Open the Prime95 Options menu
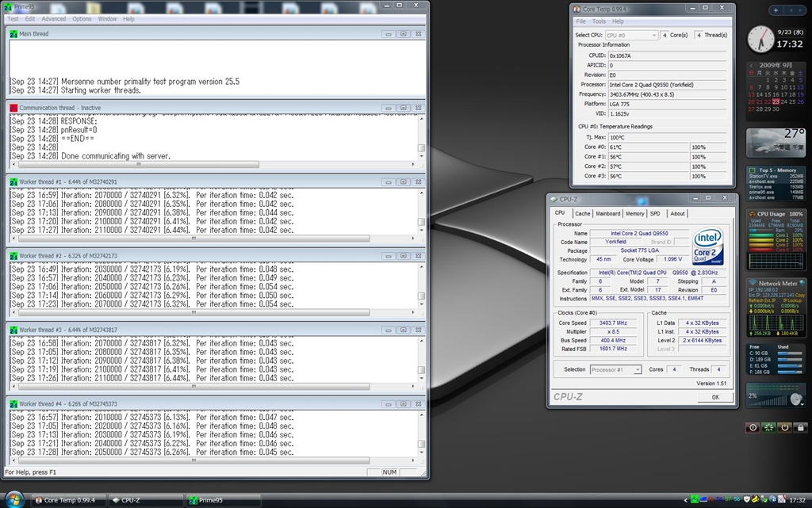This screenshot has width=812, height=508. pyautogui.click(x=82, y=19)
